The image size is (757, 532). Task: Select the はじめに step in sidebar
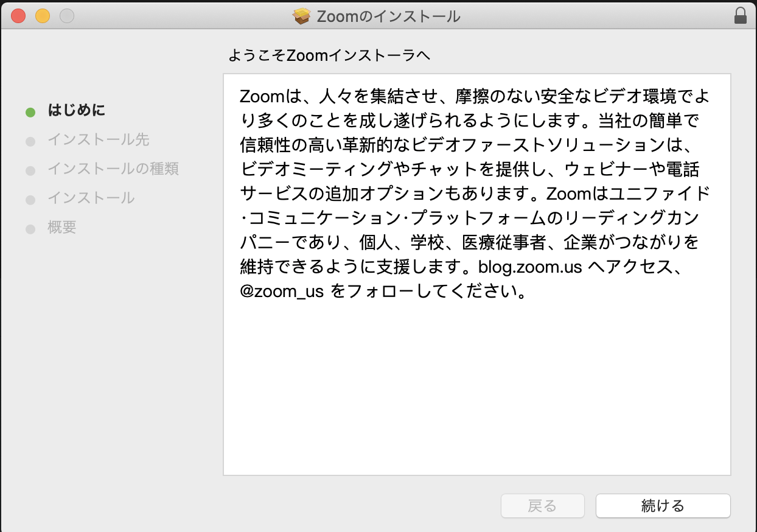[76, 111]
